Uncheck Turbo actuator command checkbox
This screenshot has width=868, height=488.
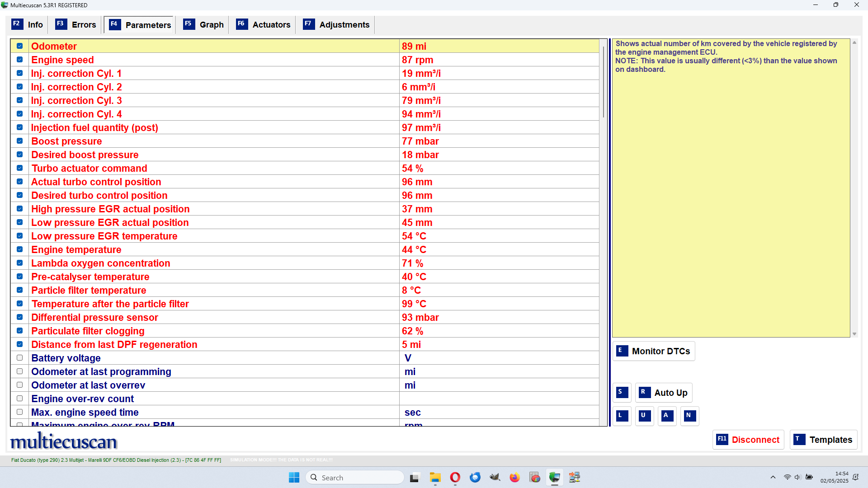19,168
